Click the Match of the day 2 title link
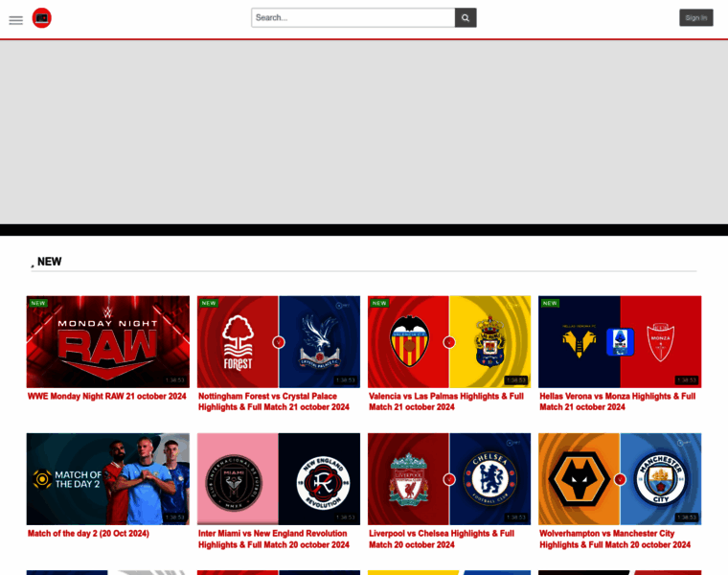This screenshot has height=575, width=728. [x=88, y=533]
